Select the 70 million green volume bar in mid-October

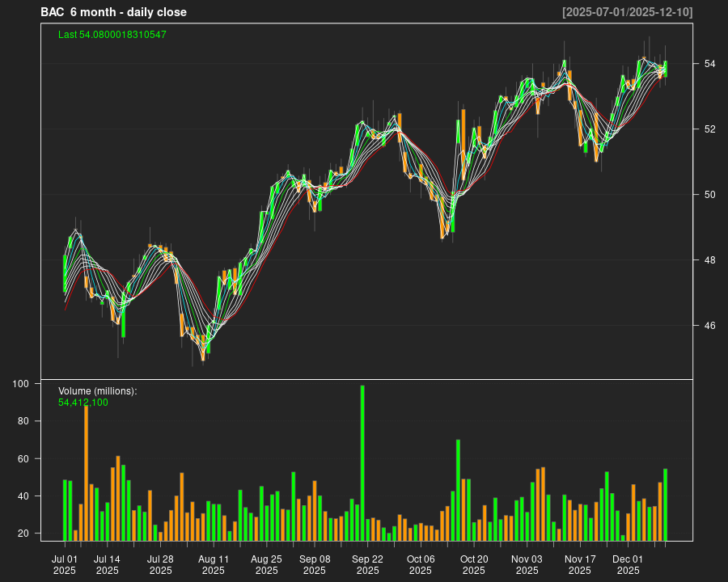[458, 490]
